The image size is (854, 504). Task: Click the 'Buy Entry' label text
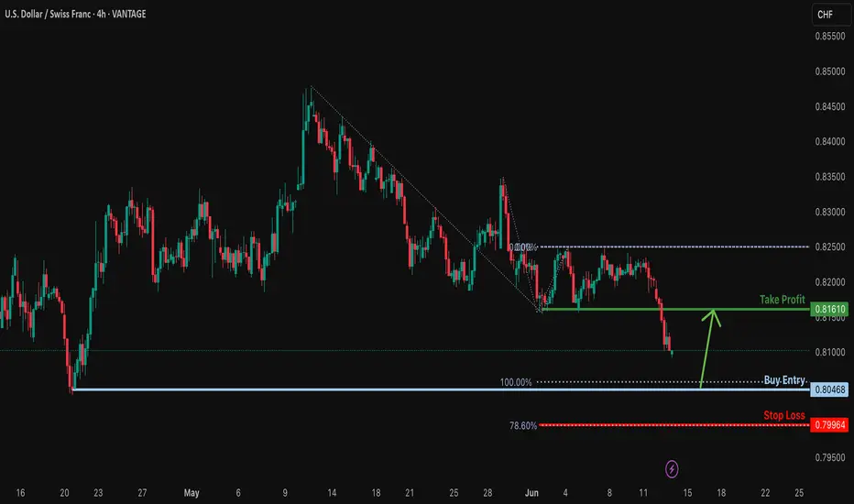(x=784, y=380)
